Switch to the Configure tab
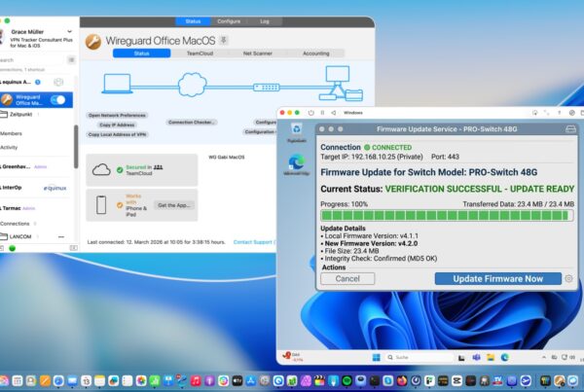This screenshot has width=584, height=392. (229, 21)
